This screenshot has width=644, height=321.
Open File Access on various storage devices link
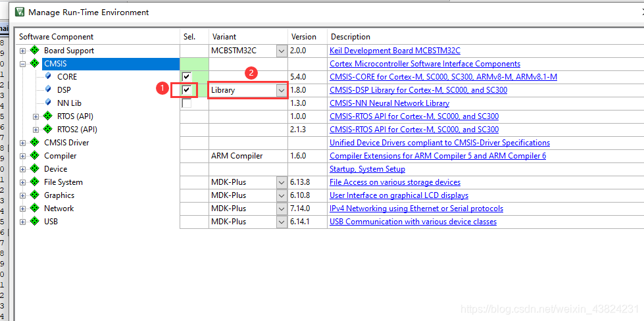(395, 182)
